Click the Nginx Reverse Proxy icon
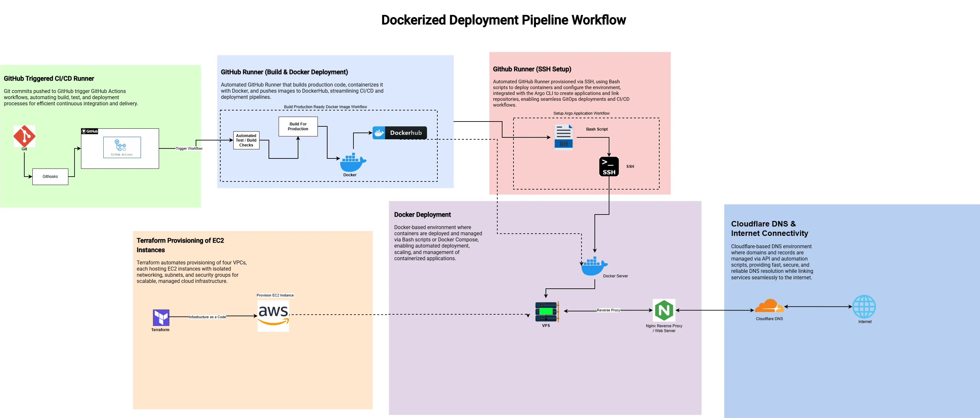This screenshot has height=418, width=980. 664,311
